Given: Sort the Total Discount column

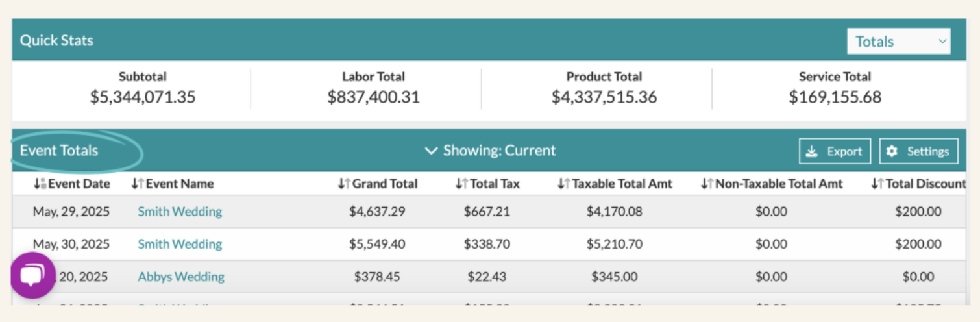Looking at the screenshot, I should [877, 184].
